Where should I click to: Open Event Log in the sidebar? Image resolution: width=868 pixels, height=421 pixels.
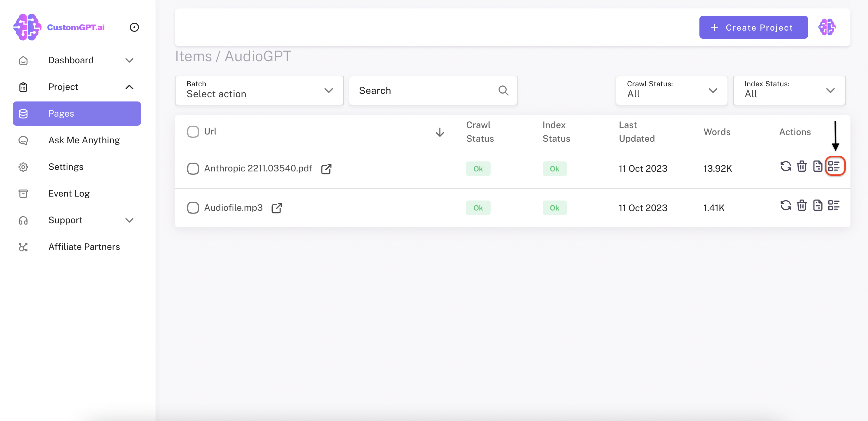[x=69, y=193]
